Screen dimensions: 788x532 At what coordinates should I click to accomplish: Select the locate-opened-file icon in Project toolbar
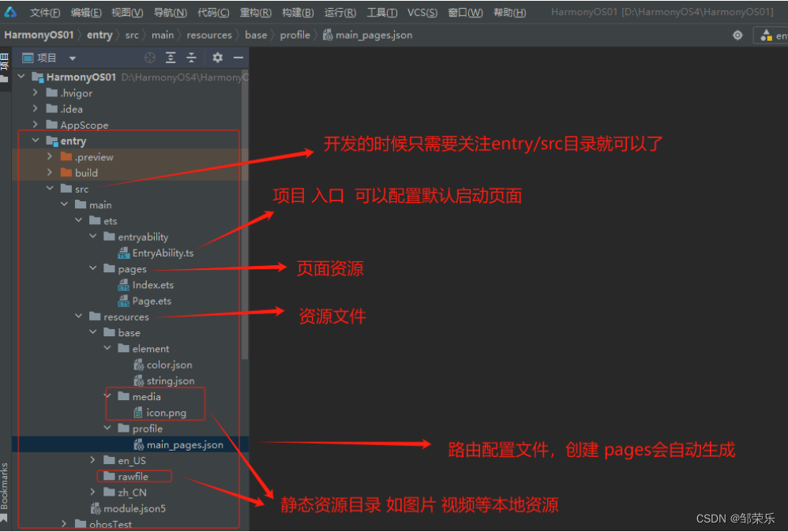coord(149,57)
